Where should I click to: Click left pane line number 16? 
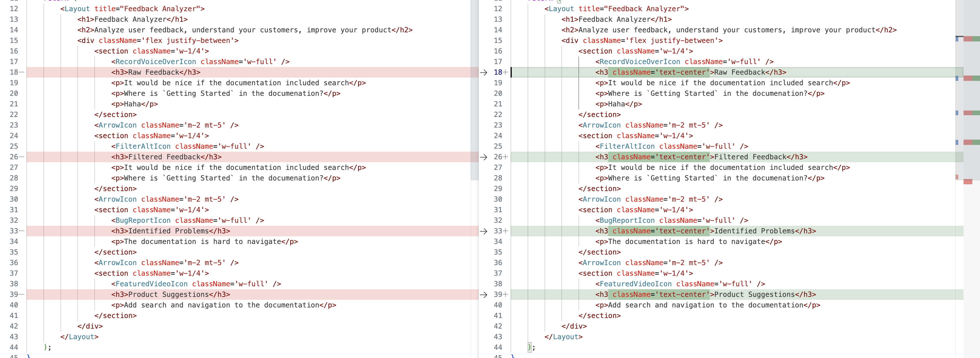click(14, 51)
